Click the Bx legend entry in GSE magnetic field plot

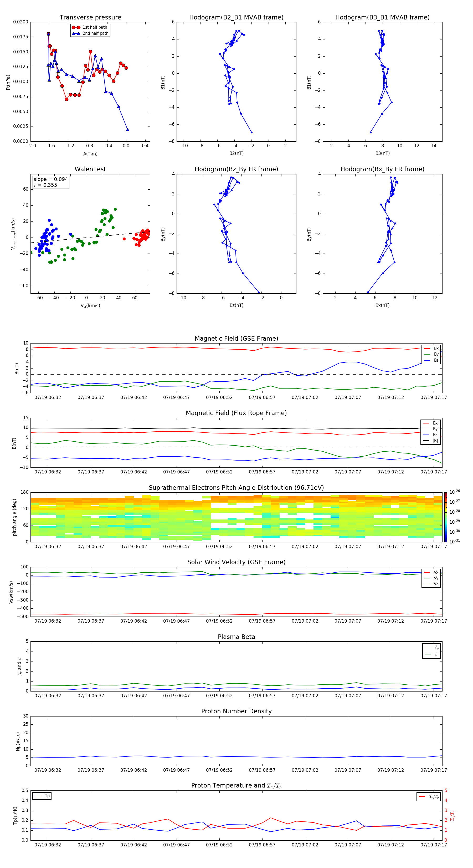(x=431, y=349)
